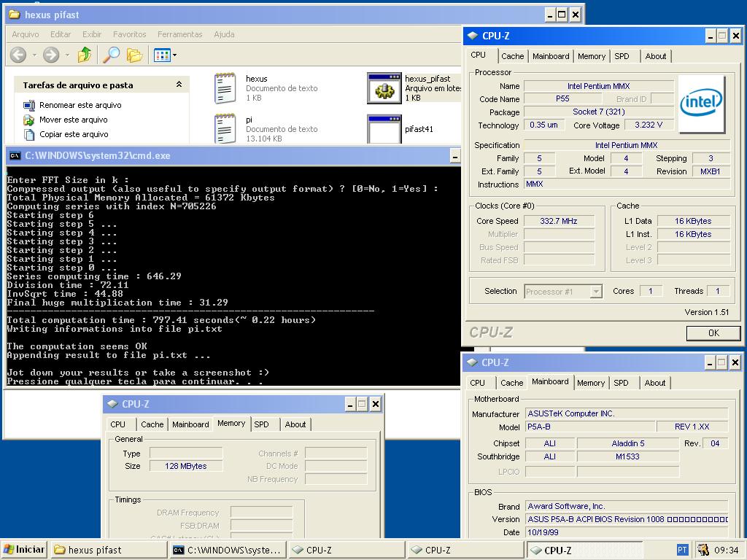
Task: Click the Model P5A-B field
Action: tap(589, 427)
